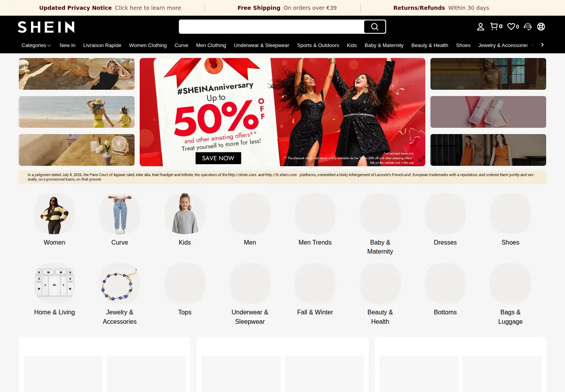Open the Beauty & Health nav item
The height and width of the screenshot is (392, 565).
(x=430, y=45)
